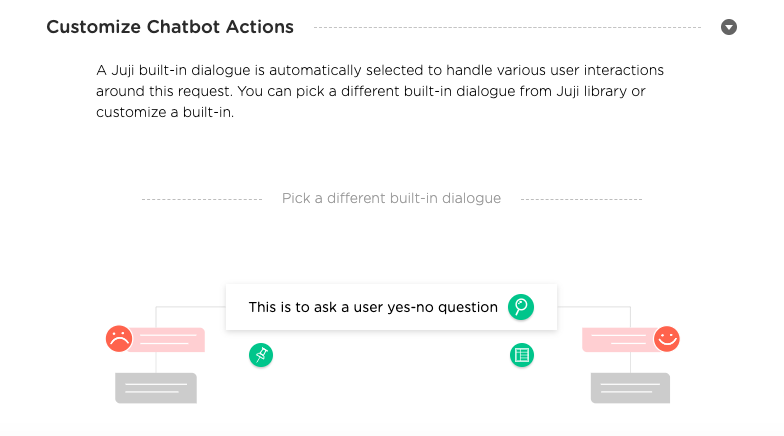
Task: Select the pink bubble beside the smiley face
Action: point(619,340)
